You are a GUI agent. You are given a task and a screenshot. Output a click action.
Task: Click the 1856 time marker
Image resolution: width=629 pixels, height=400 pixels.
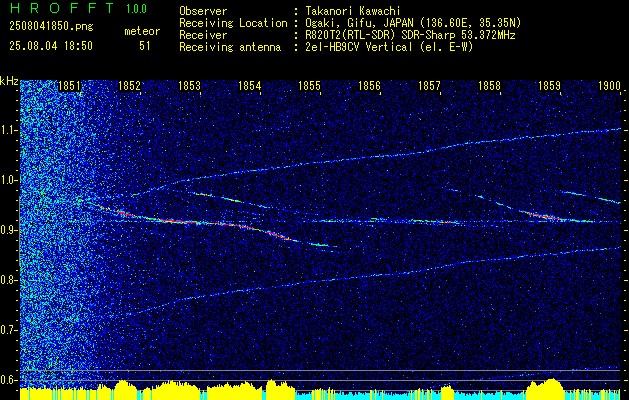(369, 86)
